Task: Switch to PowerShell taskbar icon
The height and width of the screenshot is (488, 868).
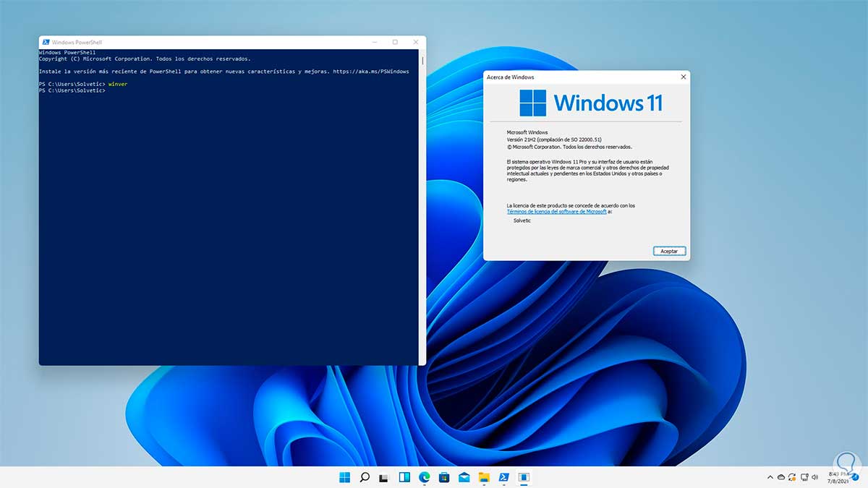Action: 504,477
